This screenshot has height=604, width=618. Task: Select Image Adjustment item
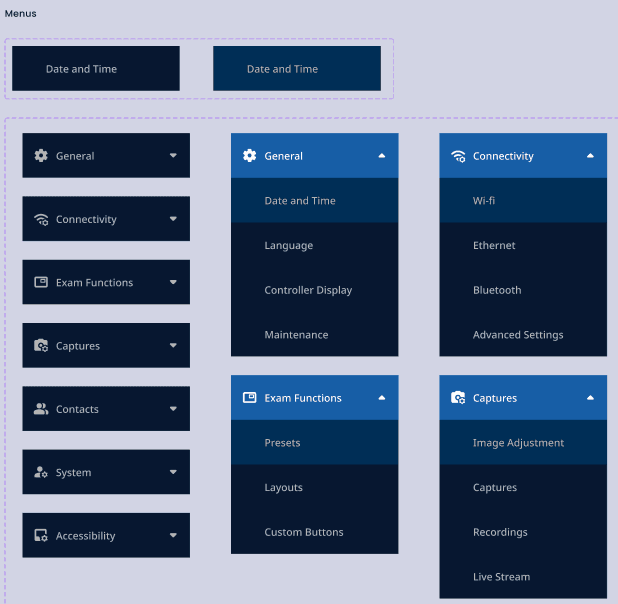(x=523, y=442)
